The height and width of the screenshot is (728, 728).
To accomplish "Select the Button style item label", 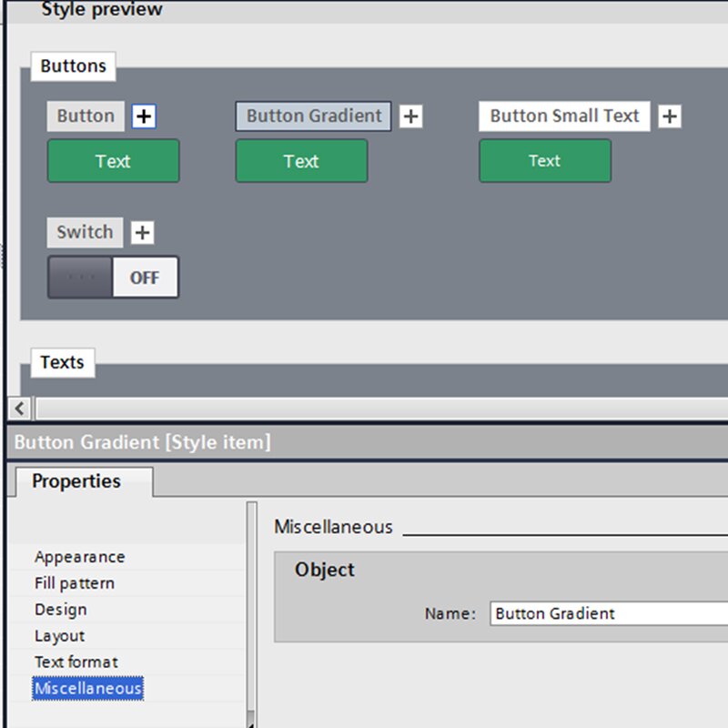I will [86, 116].
